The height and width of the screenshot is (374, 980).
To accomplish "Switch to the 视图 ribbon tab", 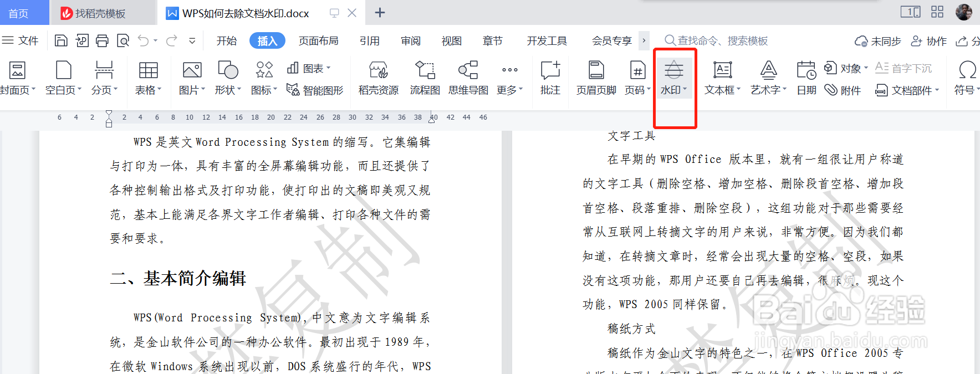I will tap(452, 40).
